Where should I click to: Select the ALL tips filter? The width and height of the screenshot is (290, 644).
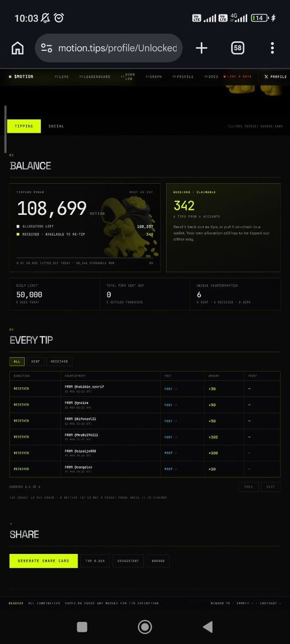17,362
